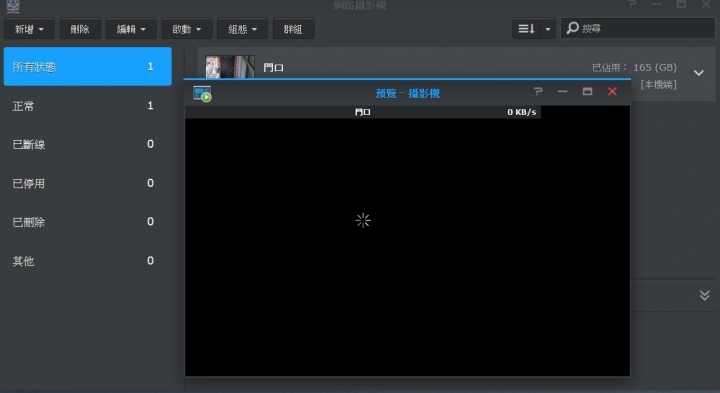Click the preview window live-view app icon

click(x=202, y=94)
